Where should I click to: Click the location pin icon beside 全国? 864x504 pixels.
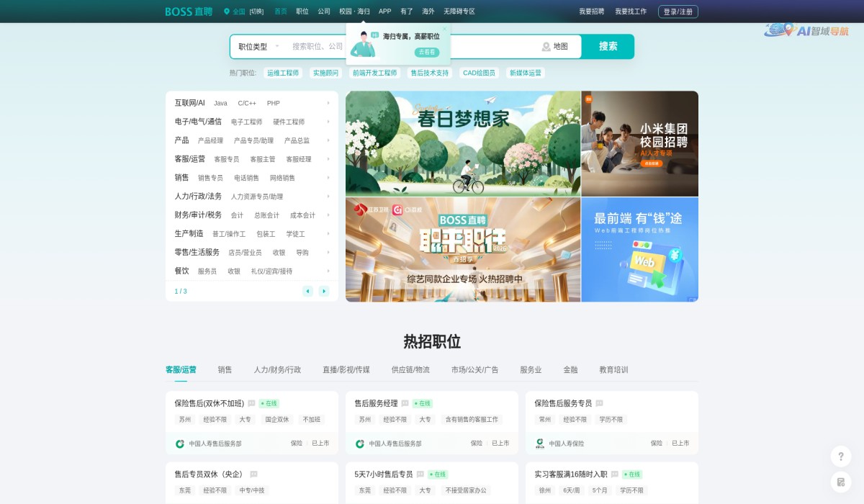pos(226,12)
